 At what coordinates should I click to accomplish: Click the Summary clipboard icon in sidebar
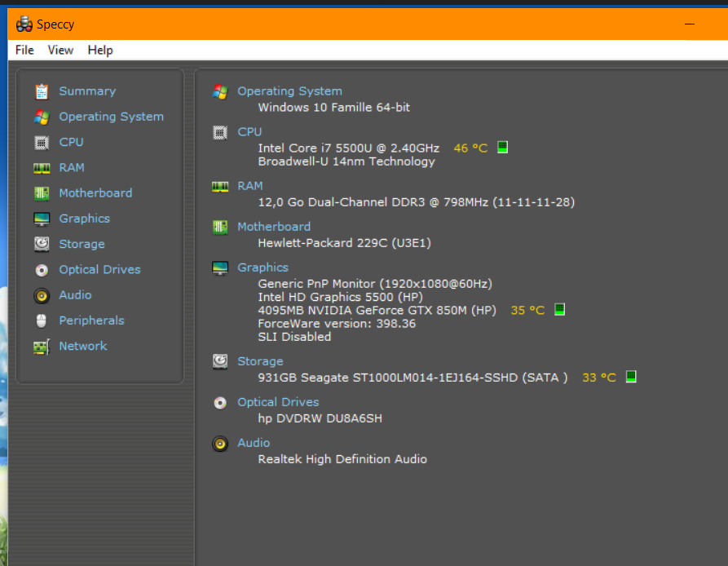pyautogui.click(x=42, y=91)
